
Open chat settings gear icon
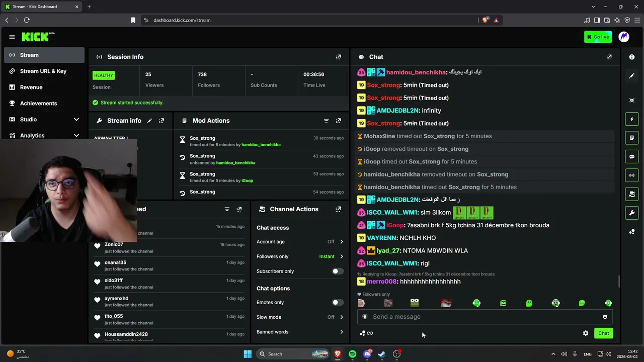point(586,333)
